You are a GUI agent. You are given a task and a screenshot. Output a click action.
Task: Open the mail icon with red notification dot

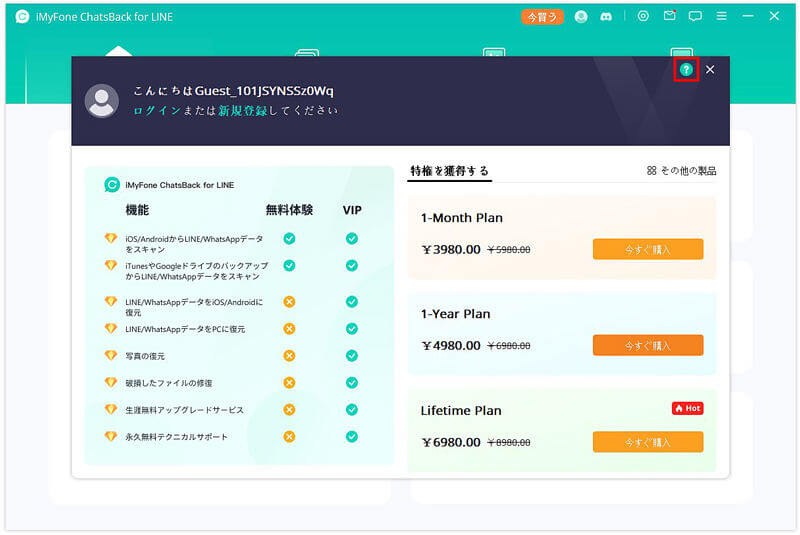[x=669, y=16]
